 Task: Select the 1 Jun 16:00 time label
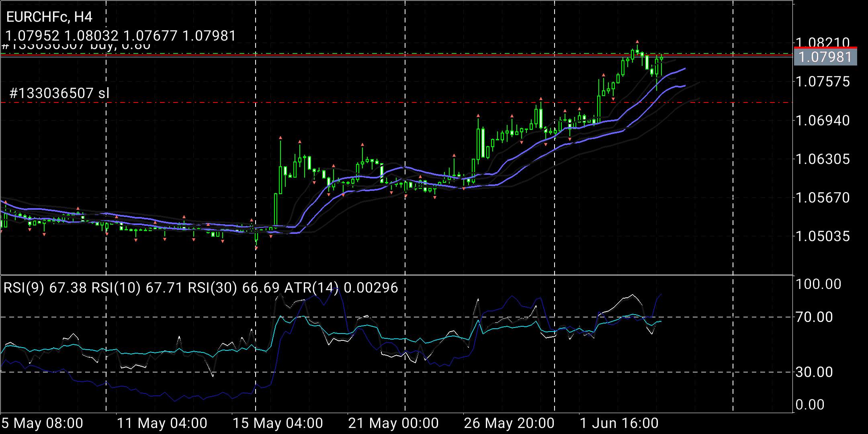[x=619, y=423]
